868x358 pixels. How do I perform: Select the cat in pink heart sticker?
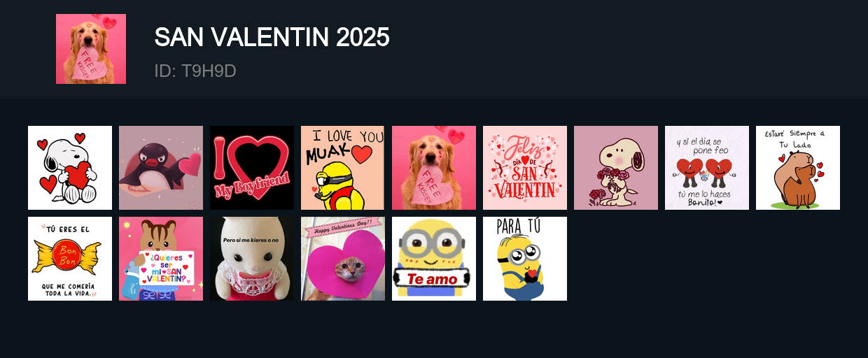pyautogui.click(x=343, y=259)
